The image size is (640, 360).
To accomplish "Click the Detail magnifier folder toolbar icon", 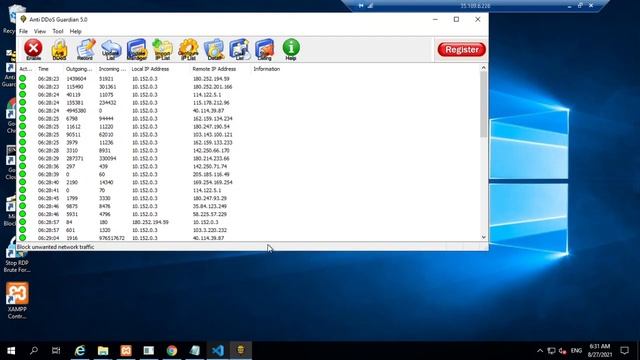I will pyautogui.click(x=214, y=49).
